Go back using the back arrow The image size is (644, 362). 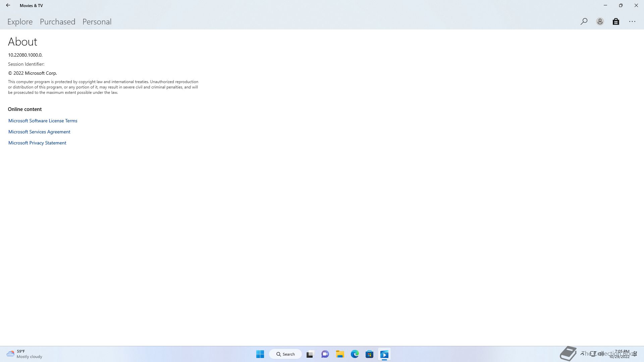click(8, 5)
